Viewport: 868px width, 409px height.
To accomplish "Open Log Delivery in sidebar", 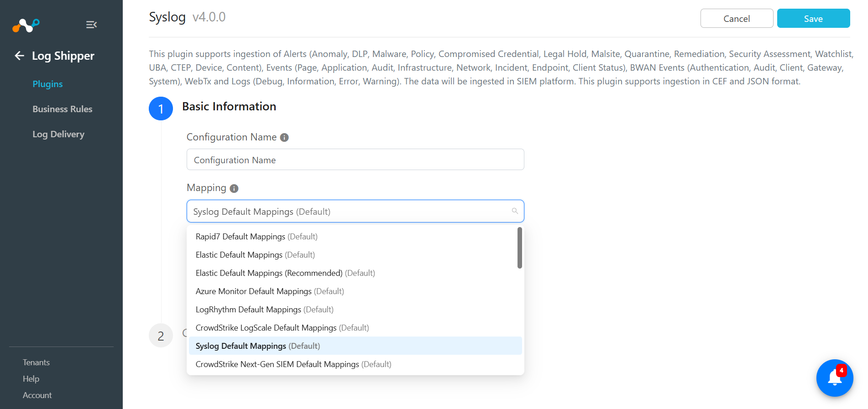I will 58,134.
